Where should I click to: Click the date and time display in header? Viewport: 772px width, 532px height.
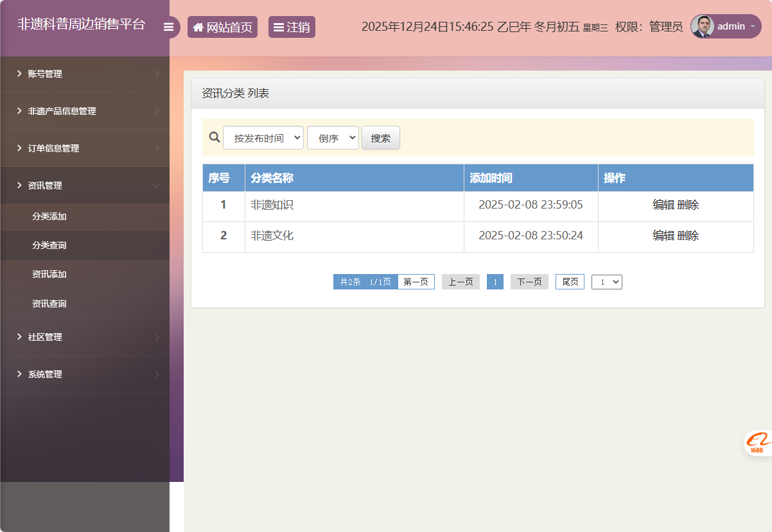tap(485, 27)
